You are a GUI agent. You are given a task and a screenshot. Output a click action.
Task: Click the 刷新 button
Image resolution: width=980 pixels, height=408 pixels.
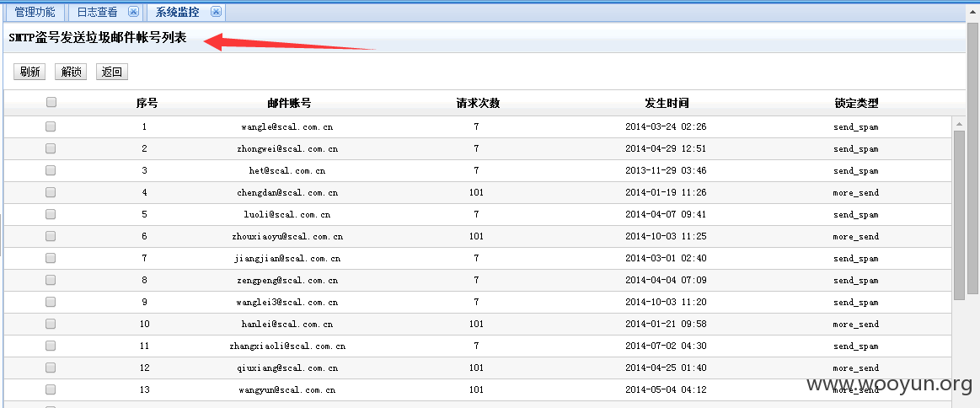click(x=29, y=72)
